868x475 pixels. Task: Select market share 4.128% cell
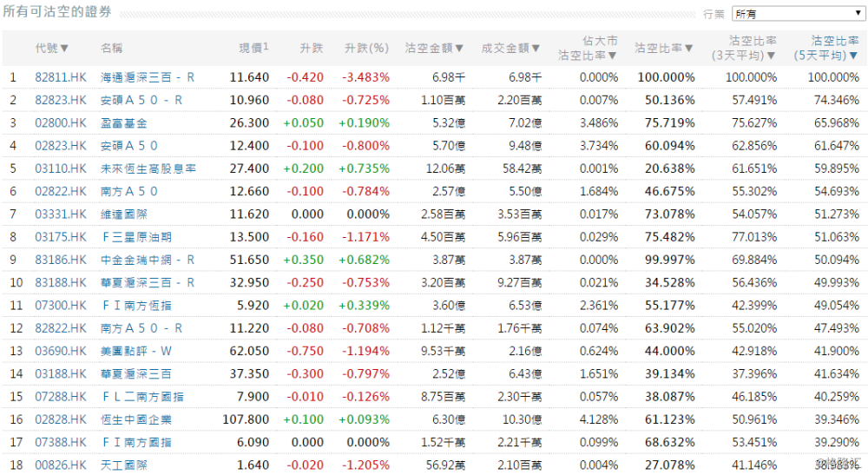pos(599,419)
